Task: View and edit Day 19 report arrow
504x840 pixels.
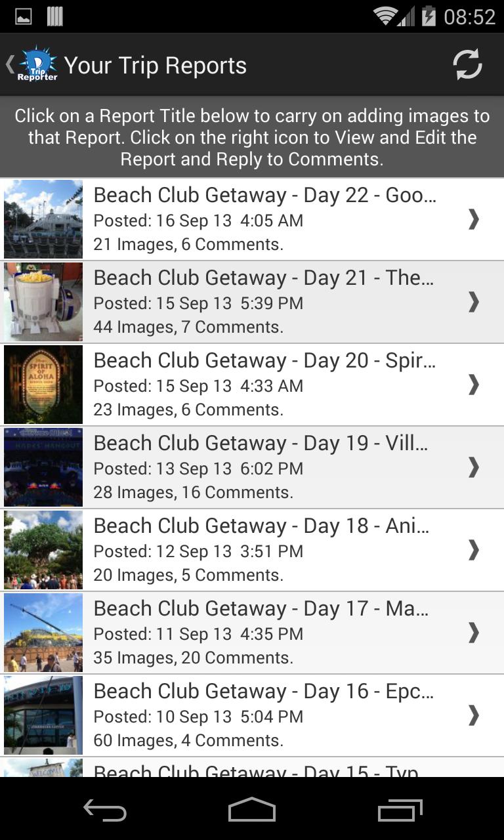Action: point(473,467)
